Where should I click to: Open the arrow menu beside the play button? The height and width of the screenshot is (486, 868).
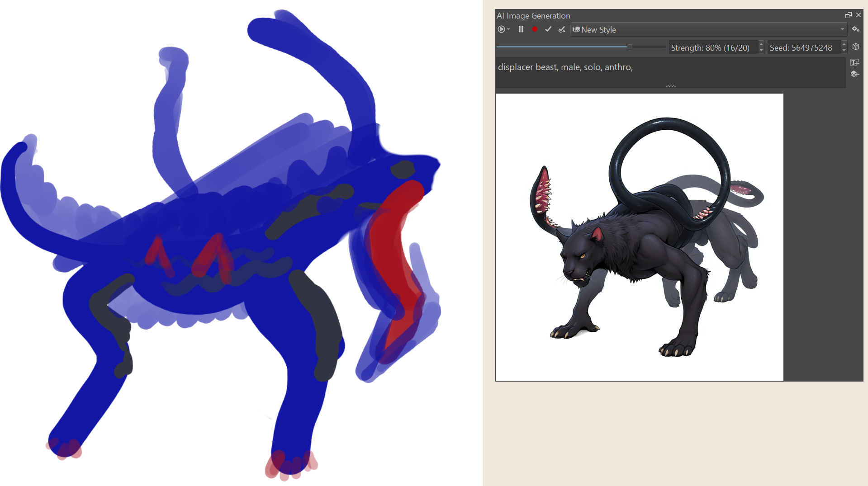pyautogui.click(x=508, y=29)
